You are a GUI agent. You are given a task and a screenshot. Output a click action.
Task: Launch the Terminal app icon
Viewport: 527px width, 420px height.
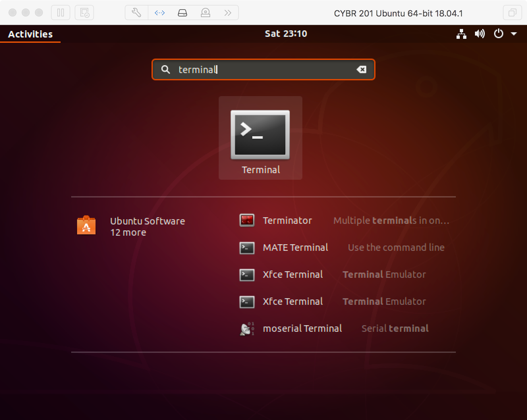260,135
